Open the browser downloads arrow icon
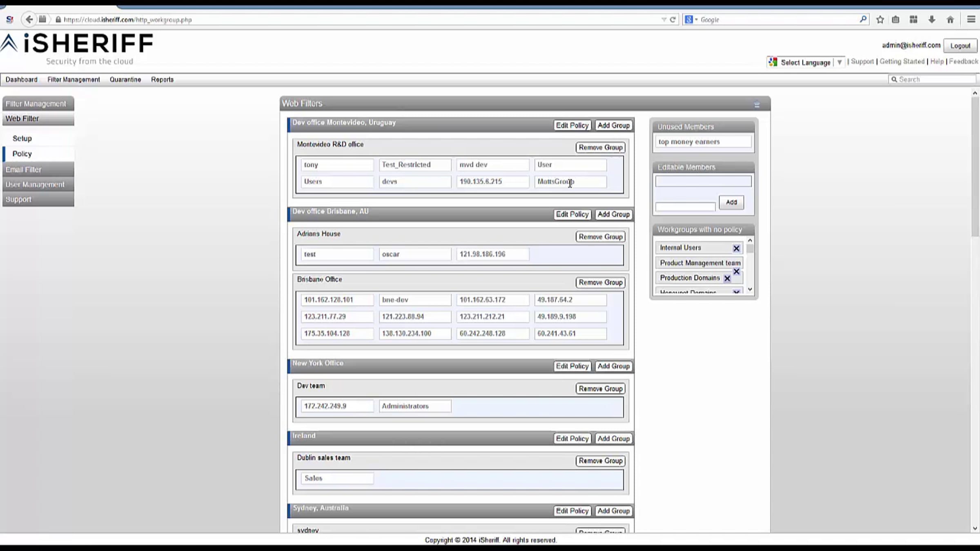The image size is (980, 551). tap(932, 20)
